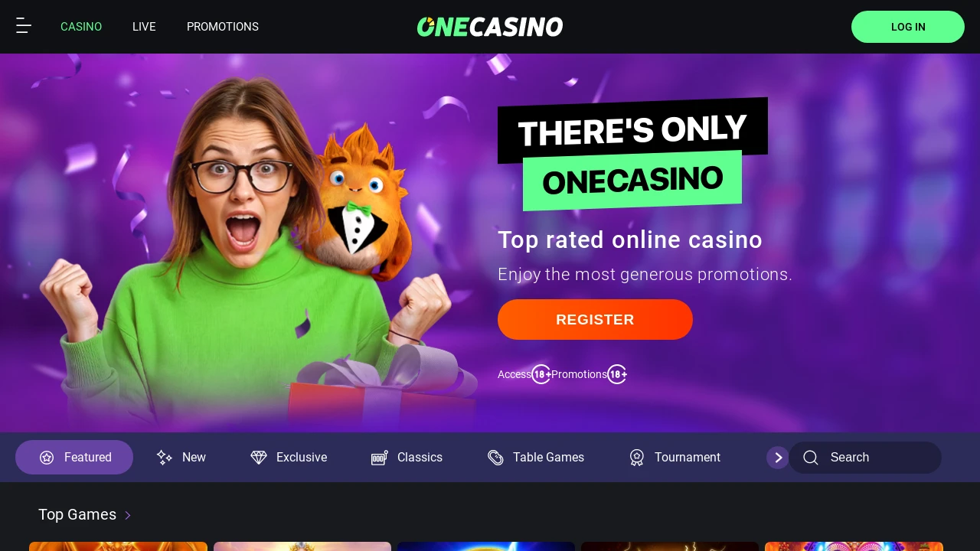Click the 18+ badge beside Promotions
This screenshot has height=551, width=980.
(x=617, y=374)
